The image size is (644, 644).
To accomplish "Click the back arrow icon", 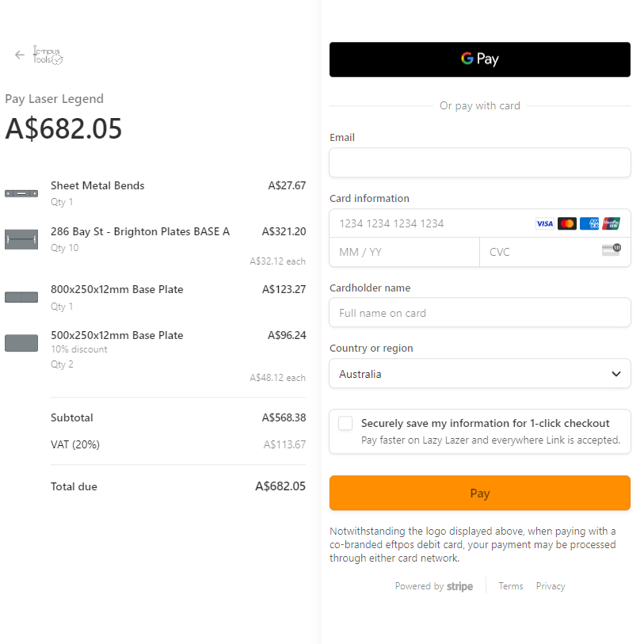I will coord(19,55).
